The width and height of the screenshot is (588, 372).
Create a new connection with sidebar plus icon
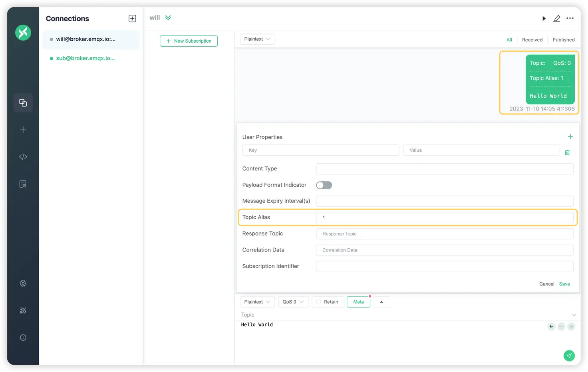(23, 130)
